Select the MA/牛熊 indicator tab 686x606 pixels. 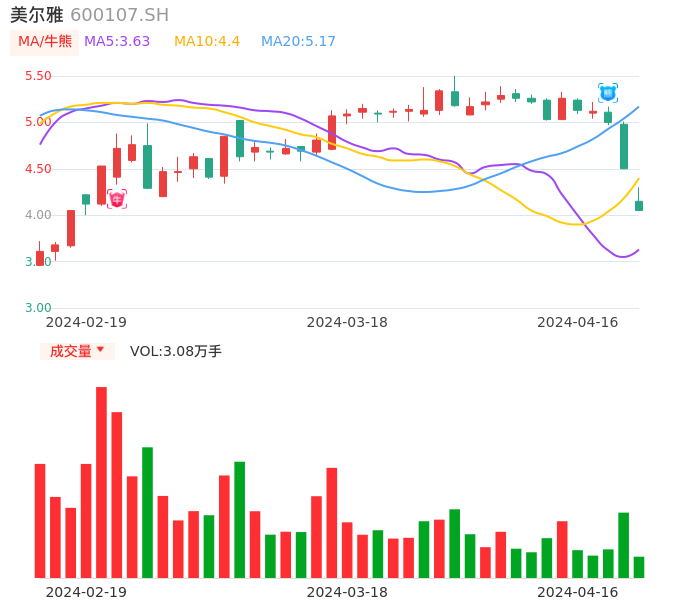click(x=45, y=42)
